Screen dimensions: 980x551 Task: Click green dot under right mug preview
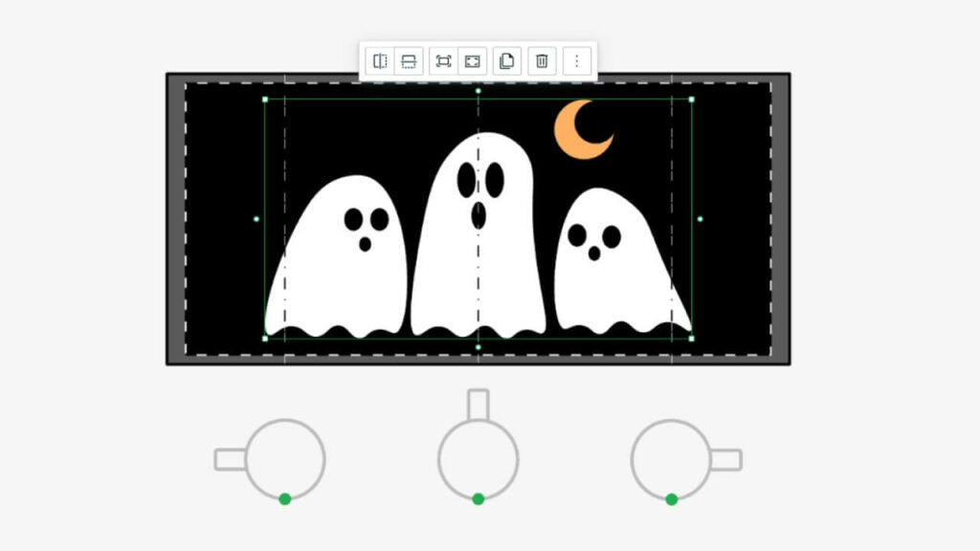pyautogui.click(x=672, y=499)
